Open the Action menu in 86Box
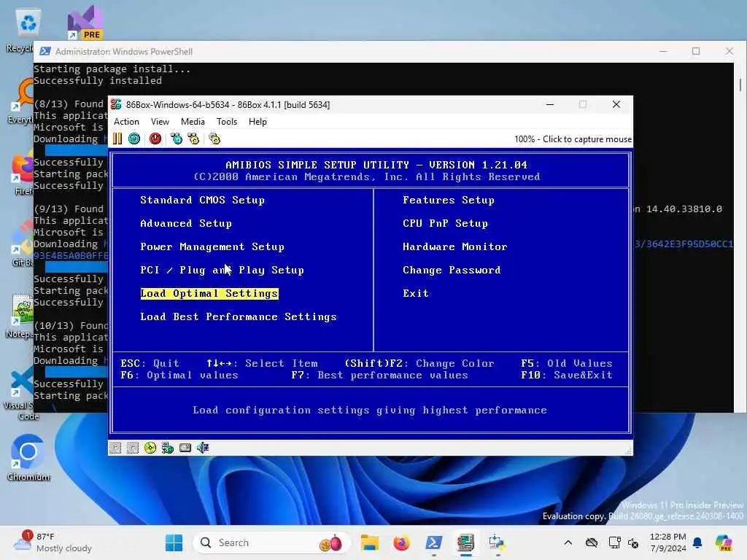 126,122
